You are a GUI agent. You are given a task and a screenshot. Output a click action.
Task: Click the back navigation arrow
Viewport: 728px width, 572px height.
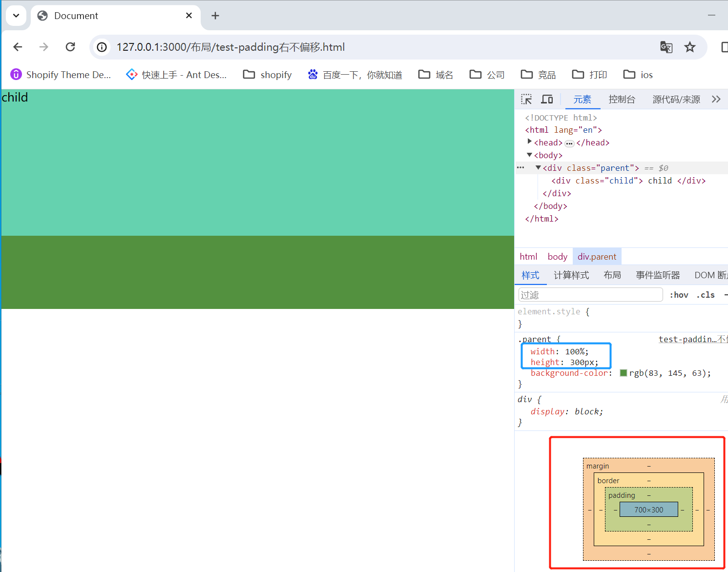[18, 46]
